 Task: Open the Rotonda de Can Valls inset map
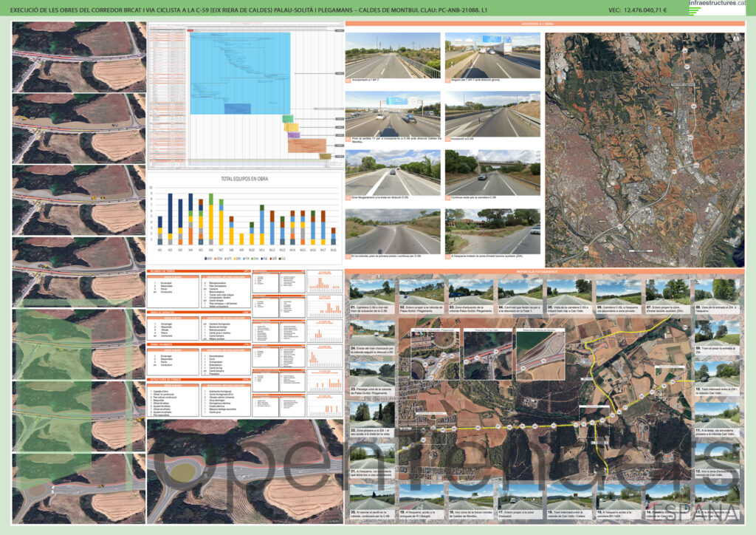(x=487, y=355)
